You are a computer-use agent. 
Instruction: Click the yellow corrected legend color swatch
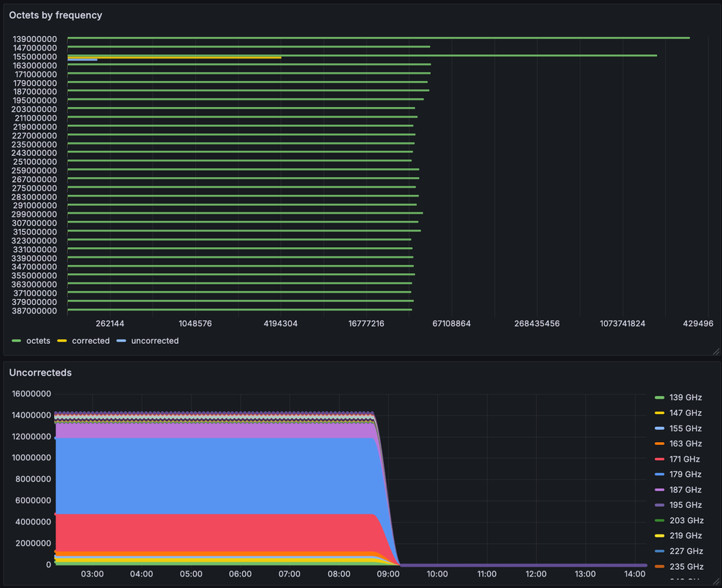[62, 341]
